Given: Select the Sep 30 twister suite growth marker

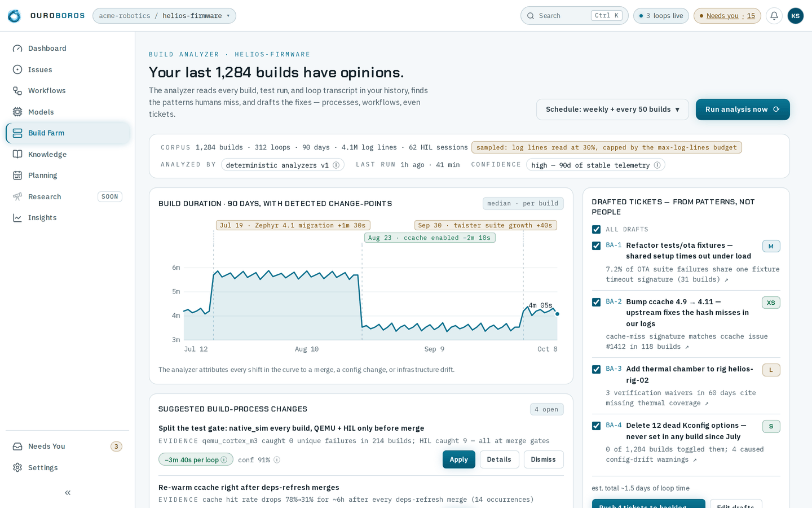Looking at the screenshot, I should (486, 225).
